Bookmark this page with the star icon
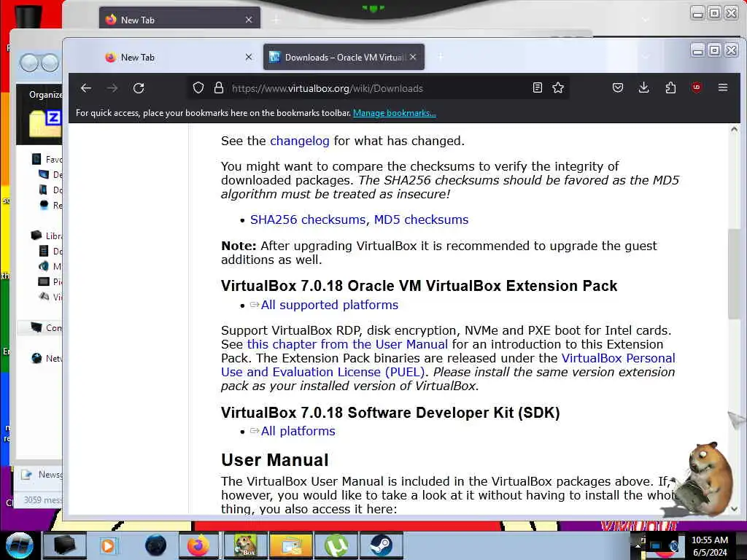 tap(558, 87)
